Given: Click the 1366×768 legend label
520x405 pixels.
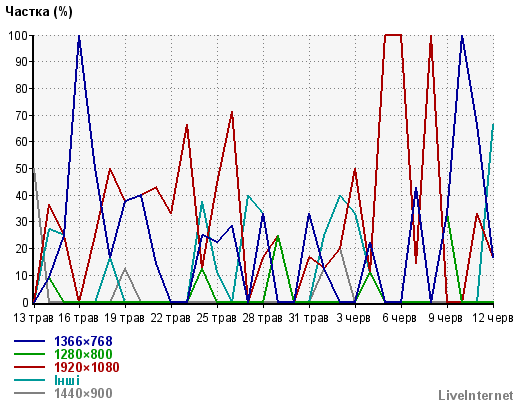Looking at the screenshot, I should point(83,341).
